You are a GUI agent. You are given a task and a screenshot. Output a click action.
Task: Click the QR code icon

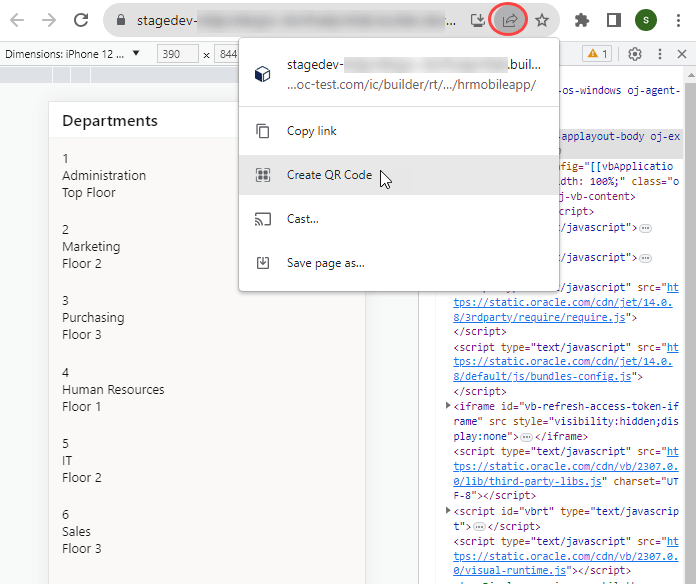(x=263, y=175)
